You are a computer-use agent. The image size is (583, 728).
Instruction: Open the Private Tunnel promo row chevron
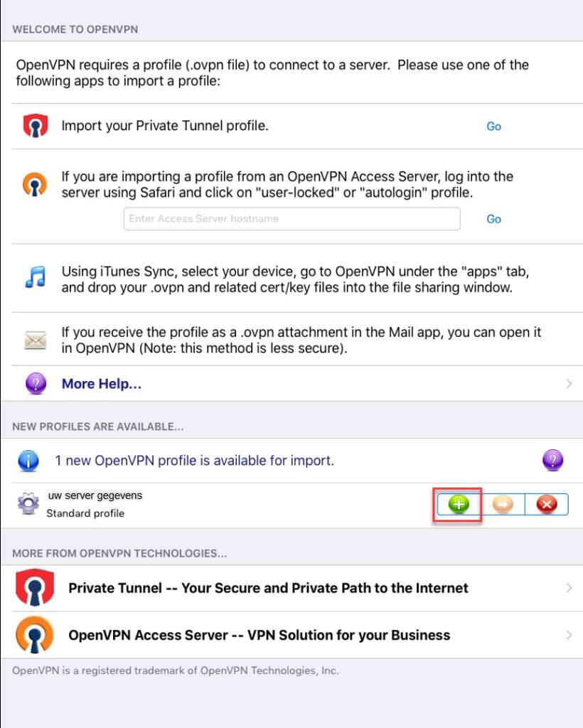(x=569, y=588)
